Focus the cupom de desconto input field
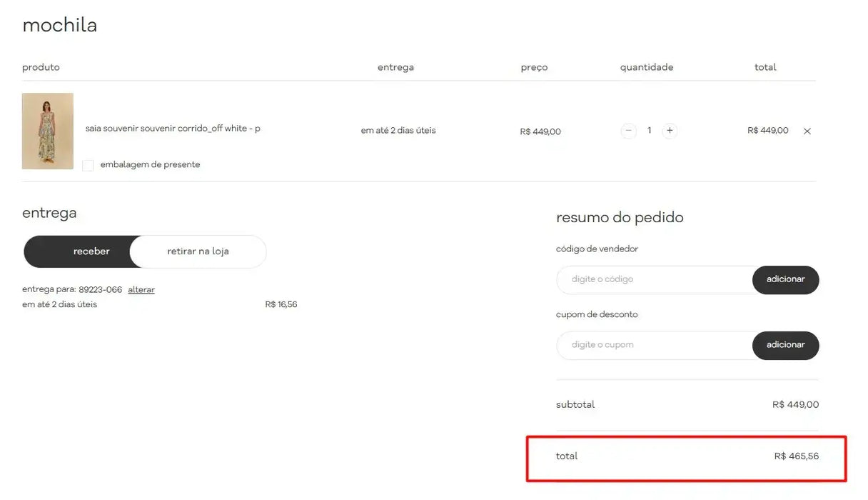The image size is (868, 500). click(654, 345)
